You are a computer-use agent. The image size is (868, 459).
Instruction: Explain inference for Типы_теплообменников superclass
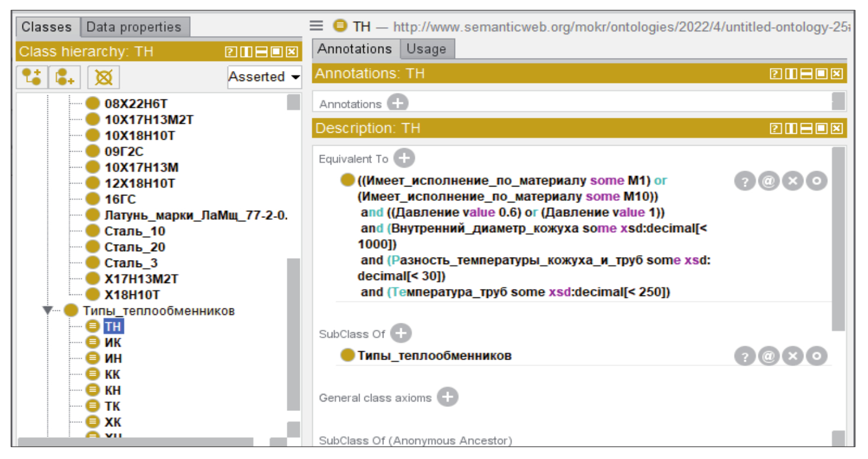(x=745, y=356)
